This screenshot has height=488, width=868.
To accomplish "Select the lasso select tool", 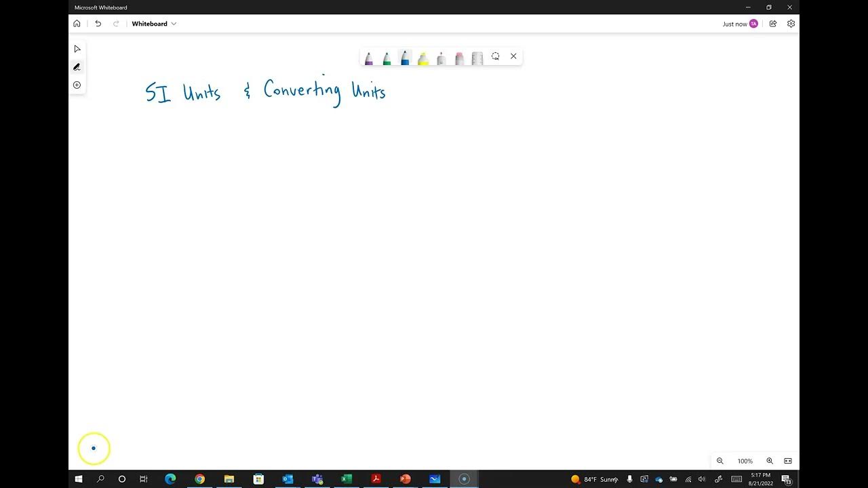I will pos(495,56).
